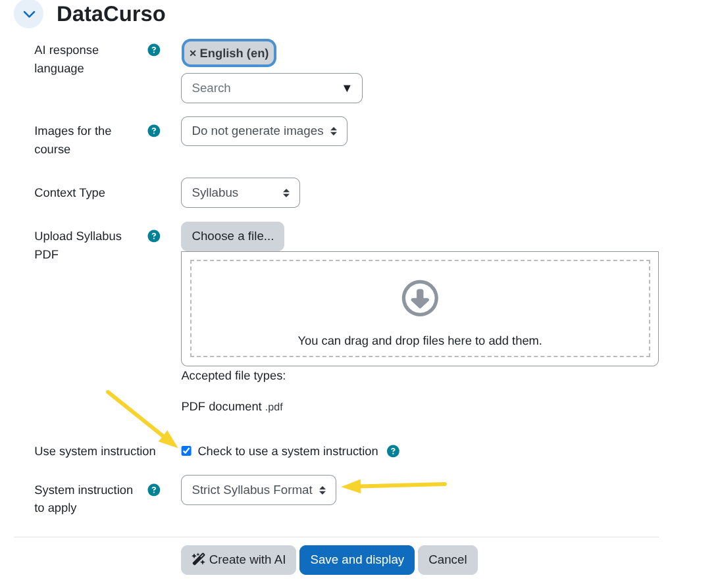
Task: Open help for Images for the course
Action: click(154, 131)
